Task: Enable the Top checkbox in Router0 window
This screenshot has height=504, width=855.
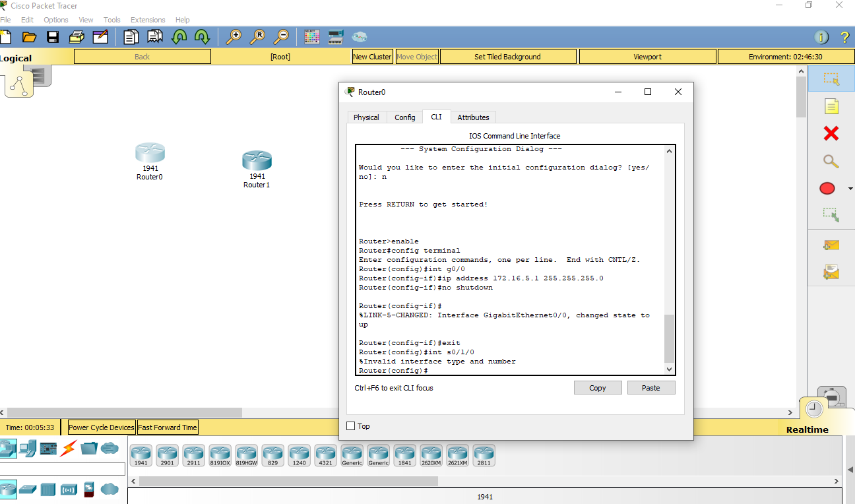Action: [x=351, y=426]
